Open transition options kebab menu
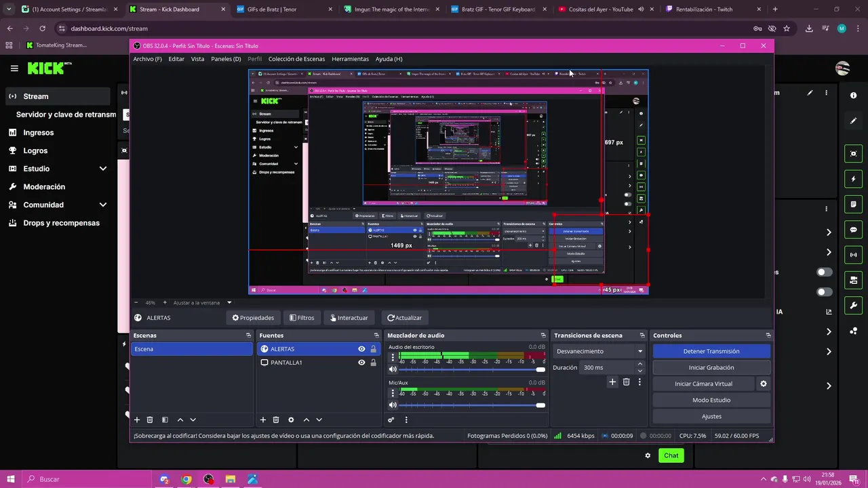The image size is (868, 488). pyautogui.click(x=639, y=382)
